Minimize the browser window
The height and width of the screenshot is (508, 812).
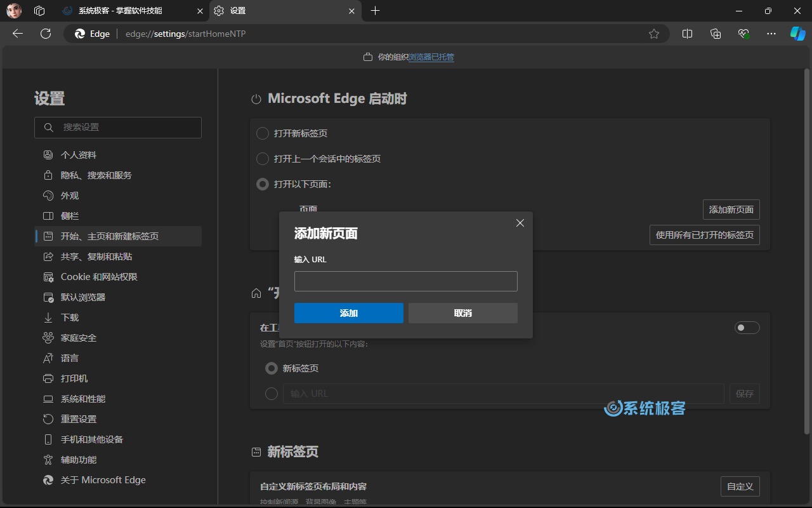(739, 11)
